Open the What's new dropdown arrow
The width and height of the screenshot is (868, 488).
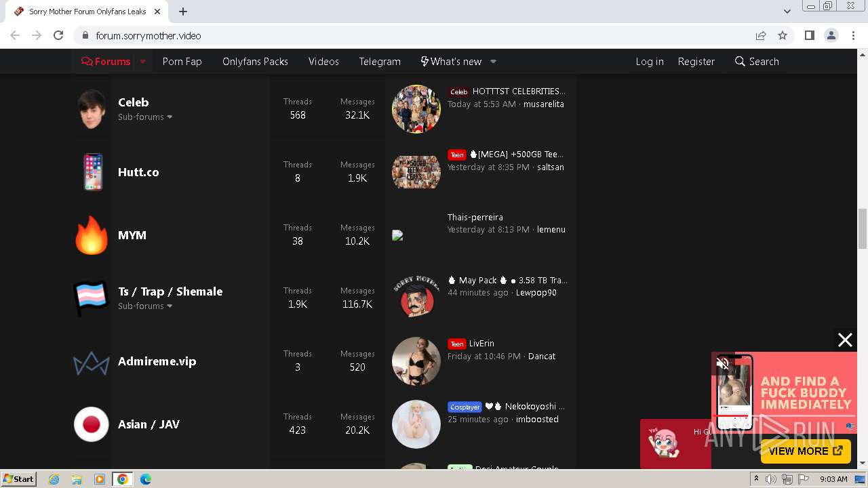493,61
